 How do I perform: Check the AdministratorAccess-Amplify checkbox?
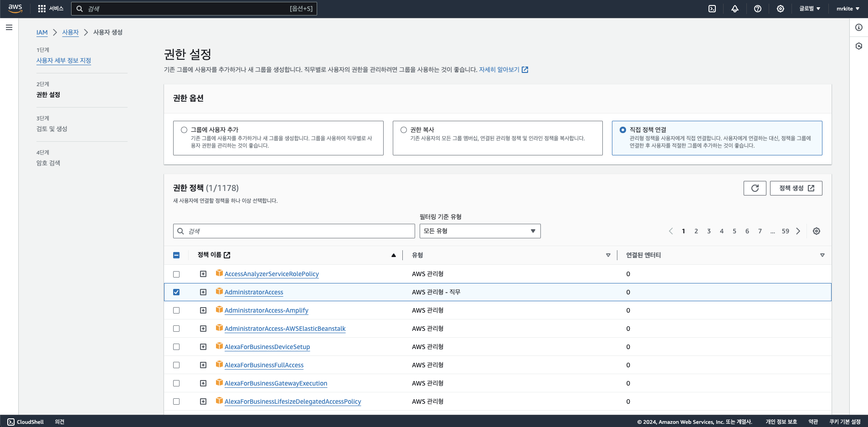pos(176,310)
